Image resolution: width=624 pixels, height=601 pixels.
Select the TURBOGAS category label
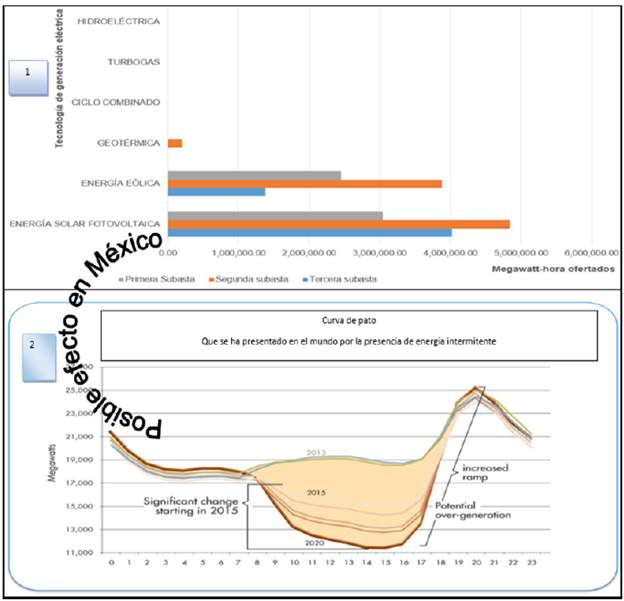133,62
